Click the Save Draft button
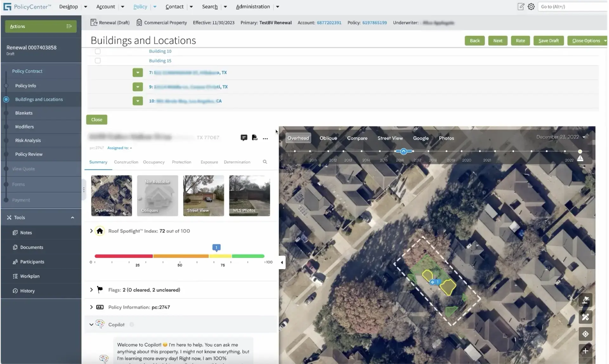The width and height of the screenshot is (609, 364). point(548,41)
